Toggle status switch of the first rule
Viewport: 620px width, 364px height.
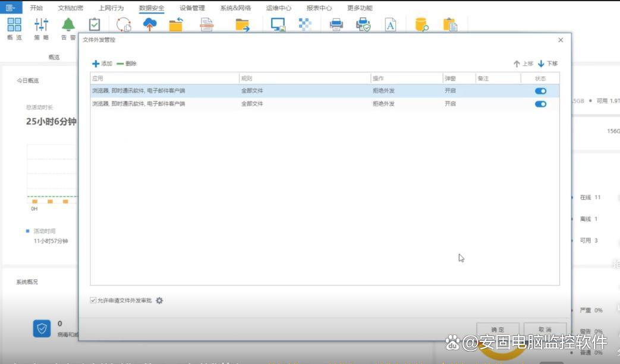[x=540, y=91]
